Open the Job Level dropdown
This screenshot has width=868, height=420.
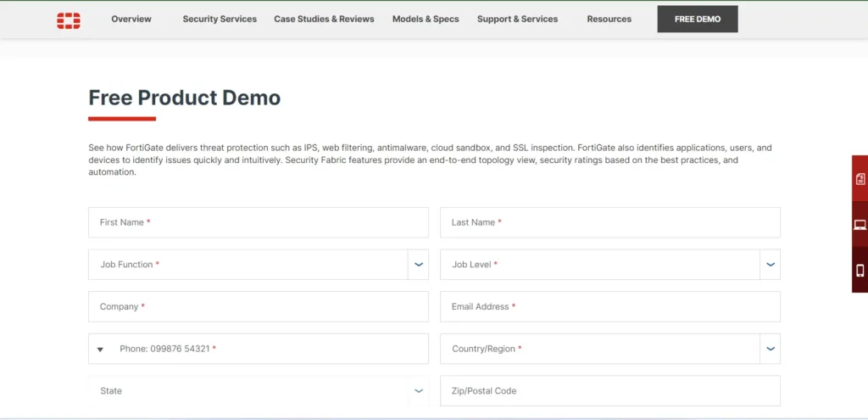pyautogui.click(x=770, y=265)
